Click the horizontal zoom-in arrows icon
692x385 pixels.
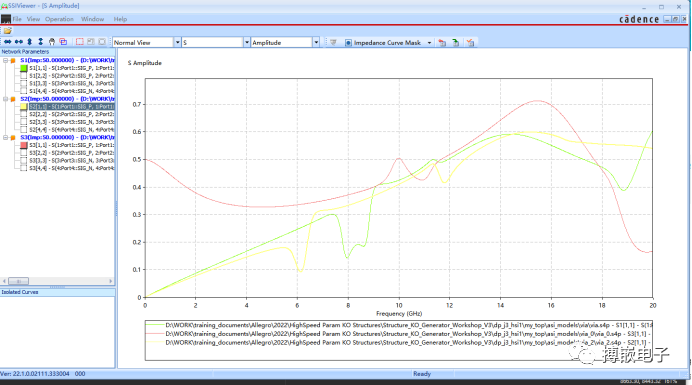point(8,42)
